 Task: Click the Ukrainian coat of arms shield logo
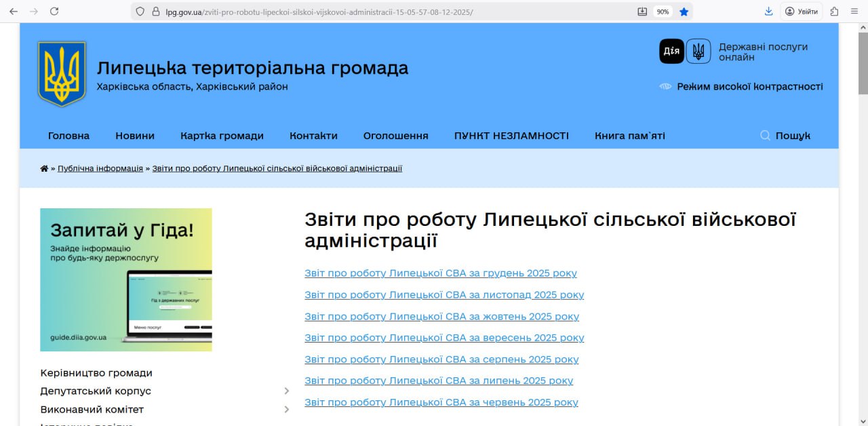[62, 73]
